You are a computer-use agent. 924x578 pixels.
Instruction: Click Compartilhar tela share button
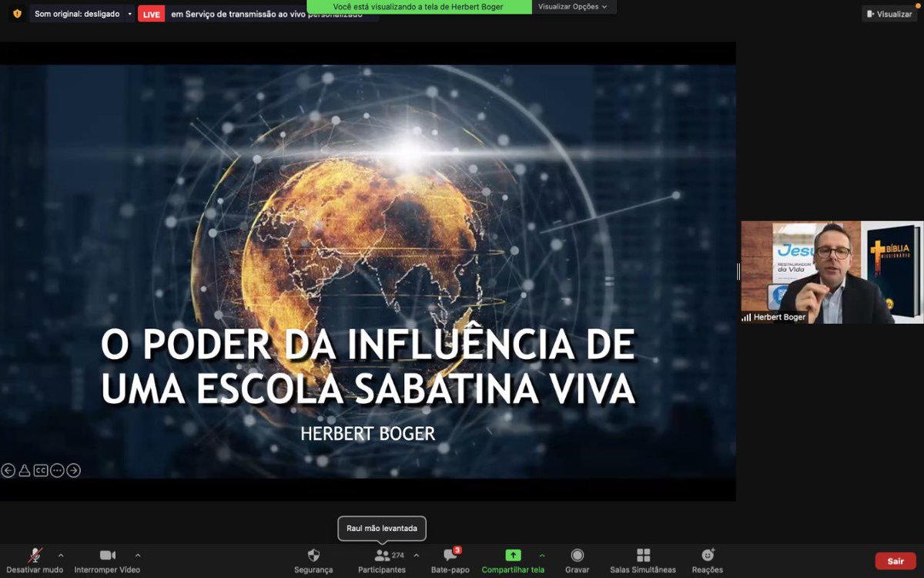point(513,561)
